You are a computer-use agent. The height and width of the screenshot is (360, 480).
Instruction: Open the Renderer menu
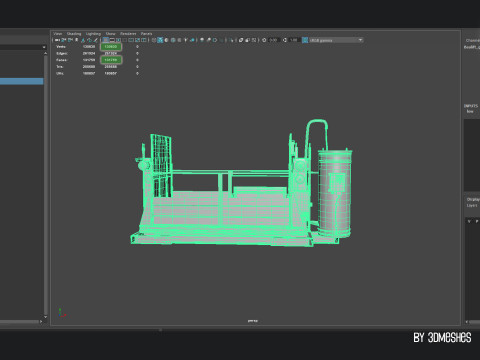[x=128, y=34]
